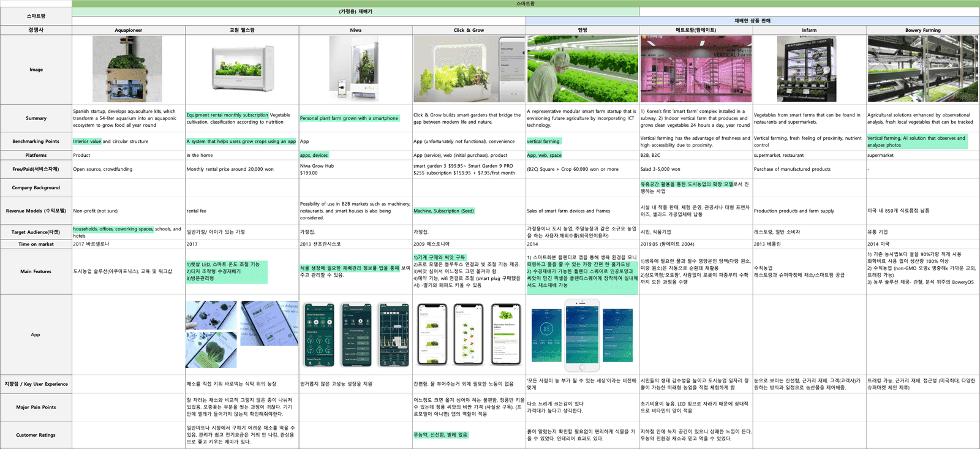980x449 pixels.
Task: Select the 'rental fee' cell
Action: pyautogui.click(x=242, y=211)
